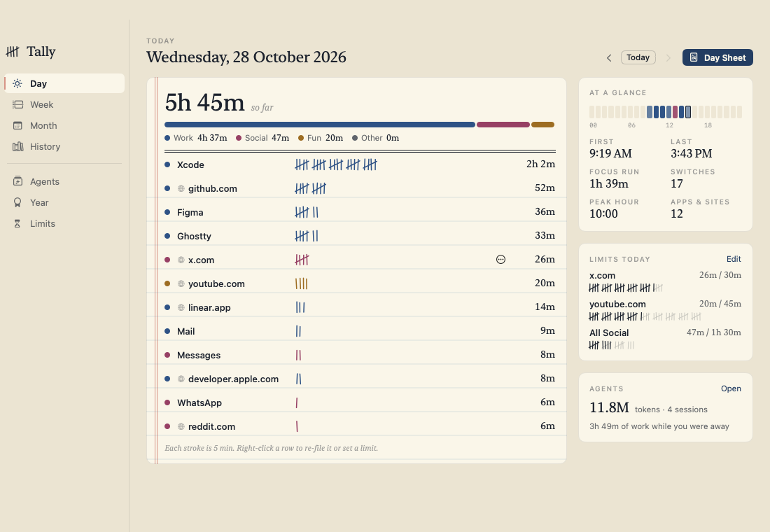
Task: Click Edit in Limits Today panel
Action: click(734, 259)
